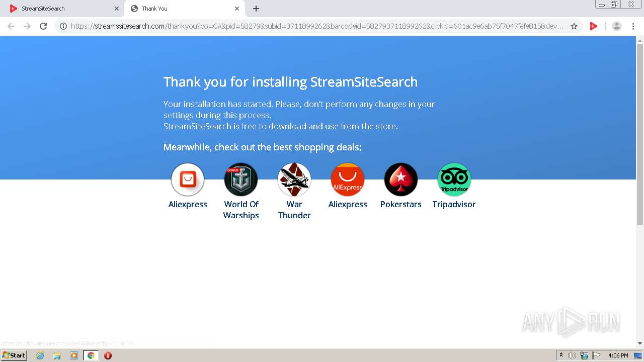Open the Action Center flag icon
The width and height of the screenshot is (644, 362).
596,355
